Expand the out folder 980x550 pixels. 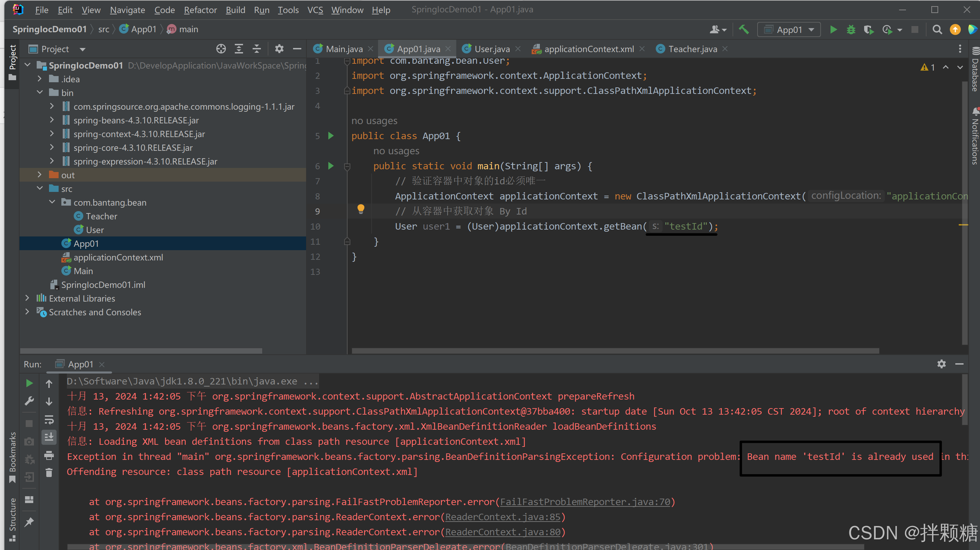click(x=39, y=174)
